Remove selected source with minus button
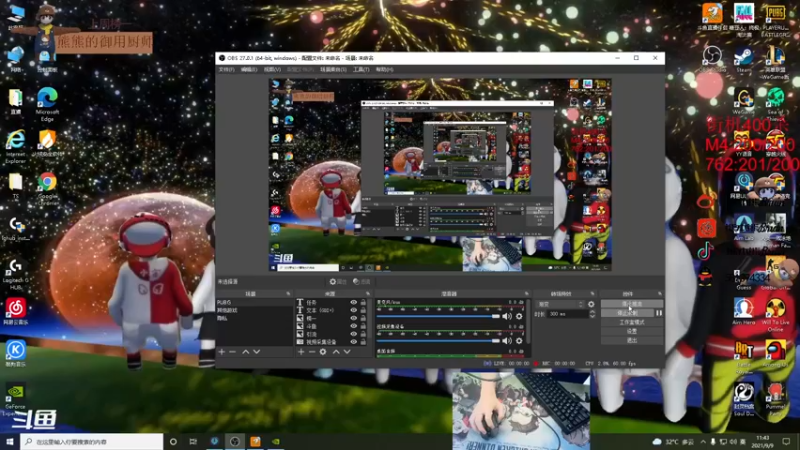The width and height of the screenshot is (800, 450). [312, 352]
